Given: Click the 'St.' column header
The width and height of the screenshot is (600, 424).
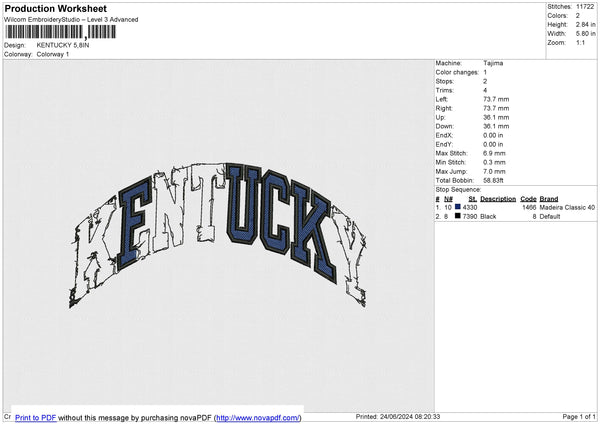Looking at the screenshot, I should click(473, 199).
